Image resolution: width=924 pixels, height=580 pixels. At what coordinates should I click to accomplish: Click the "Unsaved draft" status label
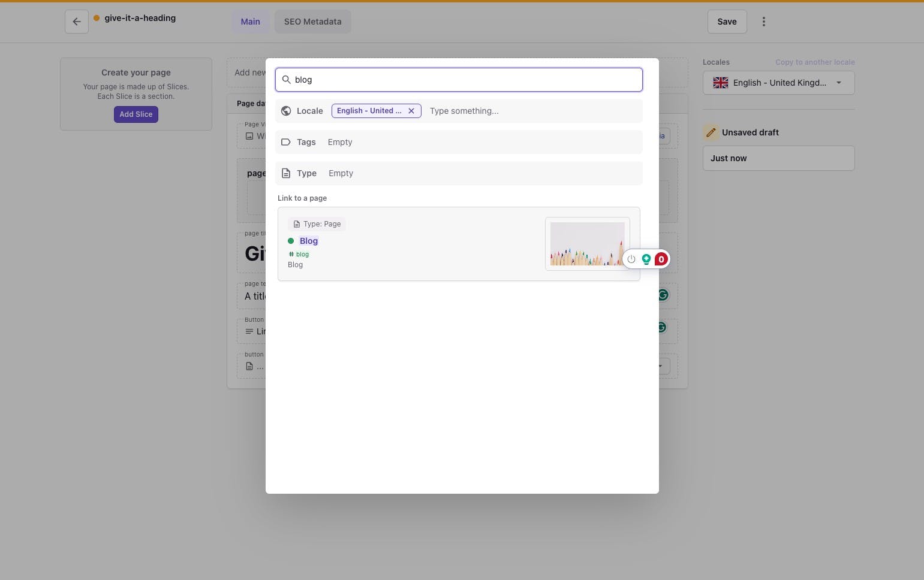click(751, 132)
